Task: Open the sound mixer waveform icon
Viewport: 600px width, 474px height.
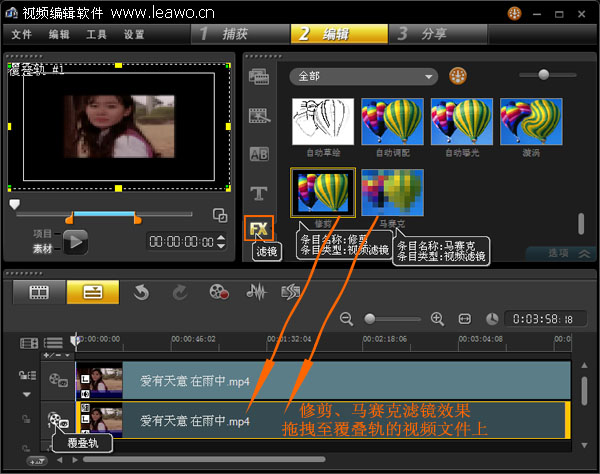Action: [256, 292]
